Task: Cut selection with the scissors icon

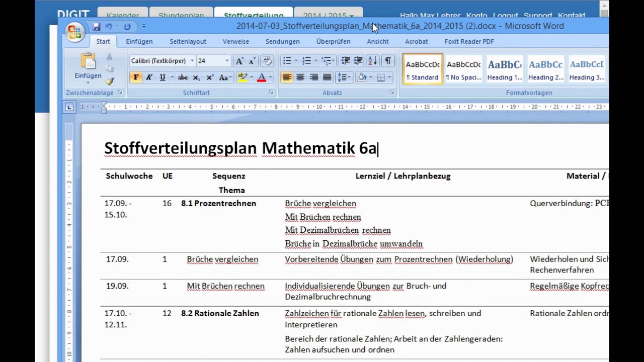Action: [x=109, y=57]
